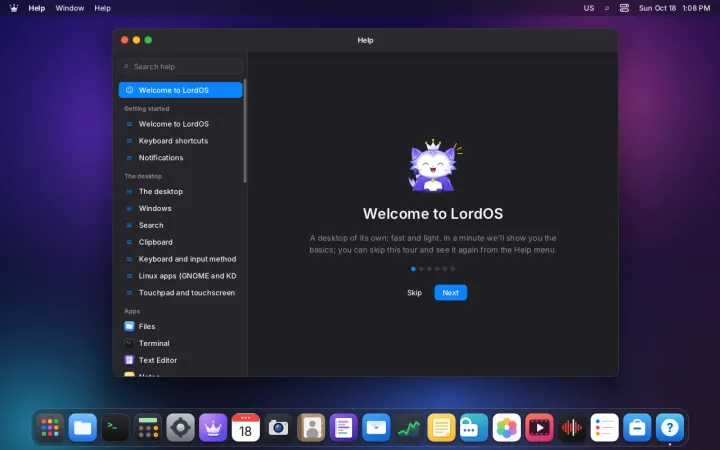Open the Calendar dock icon showing 18
The height and width of the screenshot is (450, 720).
[x=246, y=428]
